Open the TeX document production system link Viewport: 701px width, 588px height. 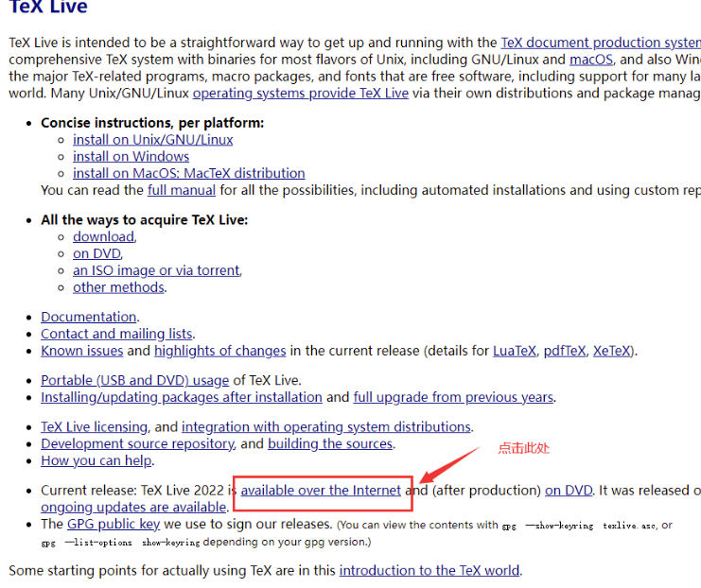click(x=601, y=43)
